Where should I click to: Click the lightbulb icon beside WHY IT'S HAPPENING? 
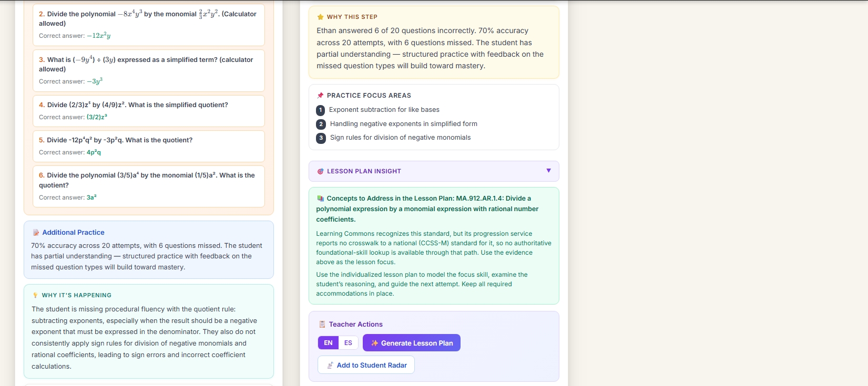point(35,295)
